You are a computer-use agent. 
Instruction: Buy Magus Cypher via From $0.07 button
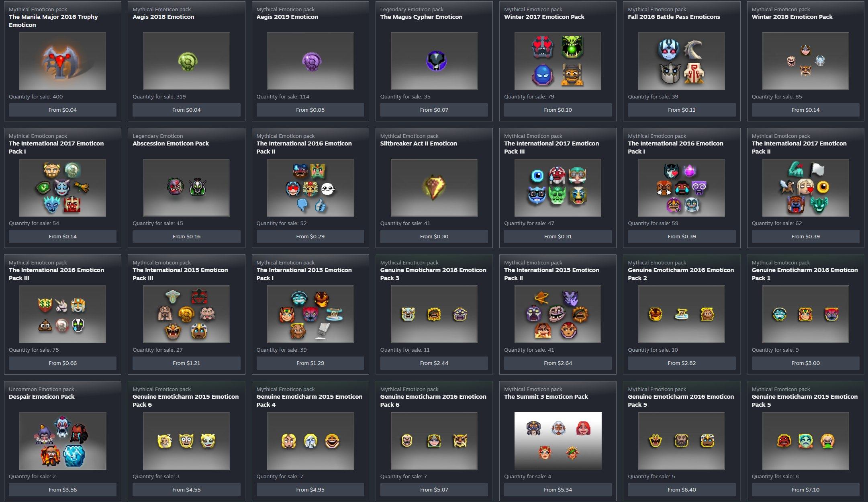click(434, 110)
